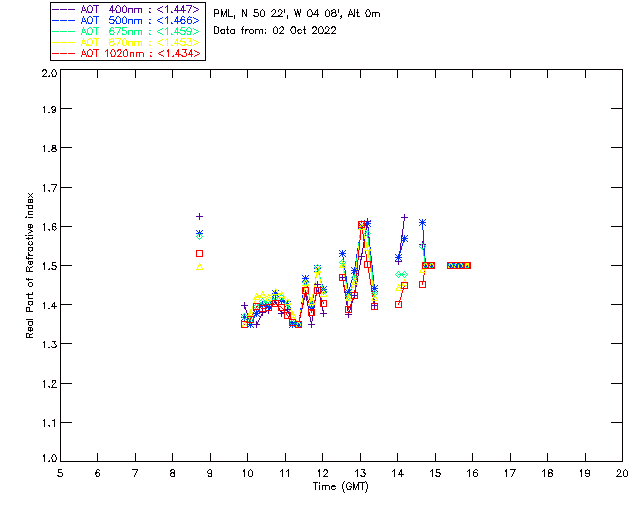
Task: Click the mean value '<1.459>' in legend
Action: pyautogui.click(x=178, y=31)
